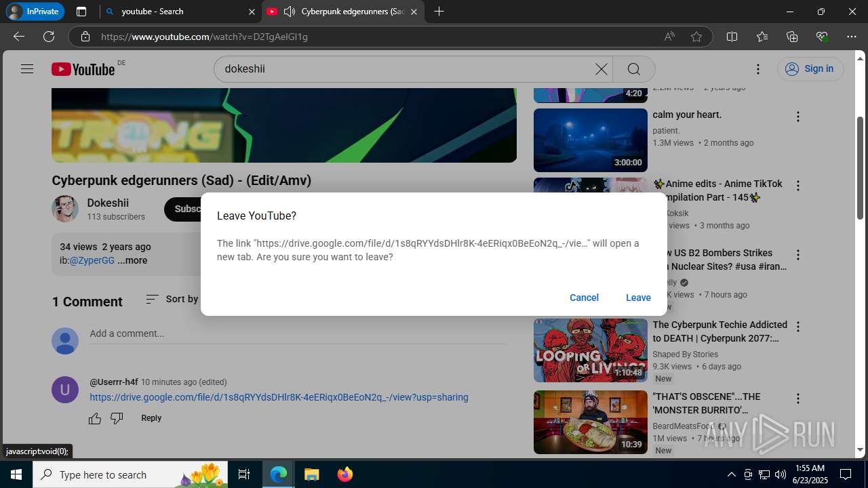The height and width of the screenshot is (488, 868).
Task: Open the @Userrr-h4f commenter profile
Action: tap(114, 382)
